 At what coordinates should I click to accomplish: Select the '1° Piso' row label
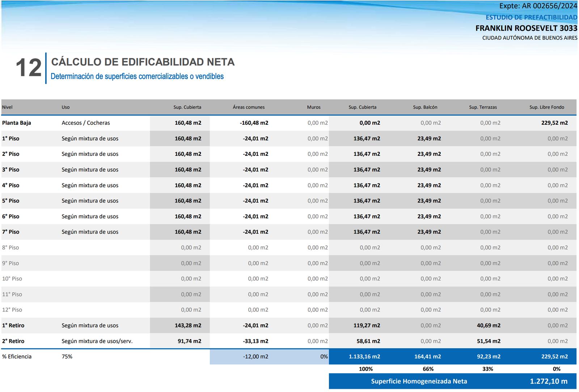(10, 139)
